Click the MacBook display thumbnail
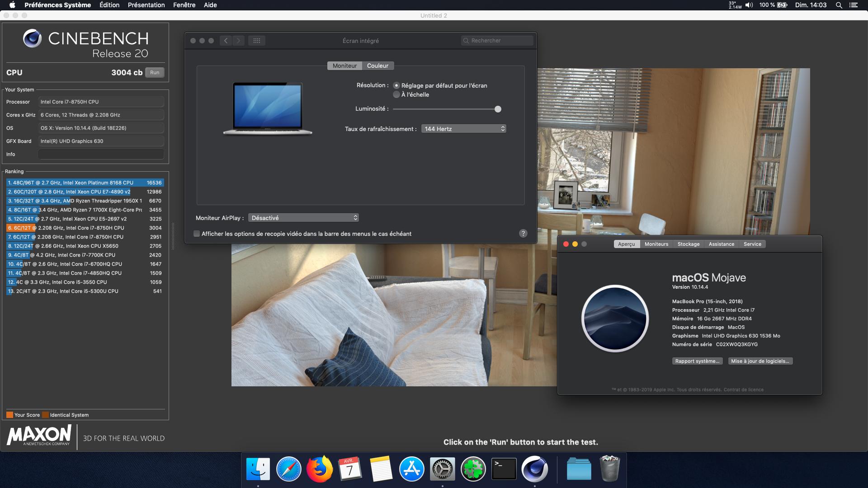Screen dimensions: 868x488 click(268, 109)
